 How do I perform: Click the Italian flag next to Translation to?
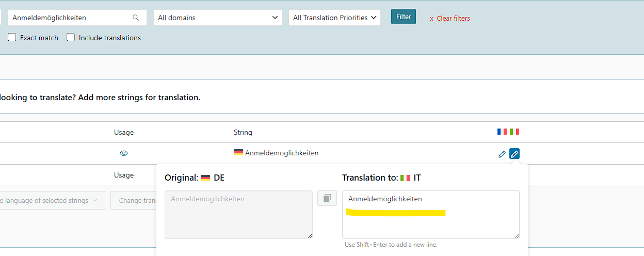[405, 178]
